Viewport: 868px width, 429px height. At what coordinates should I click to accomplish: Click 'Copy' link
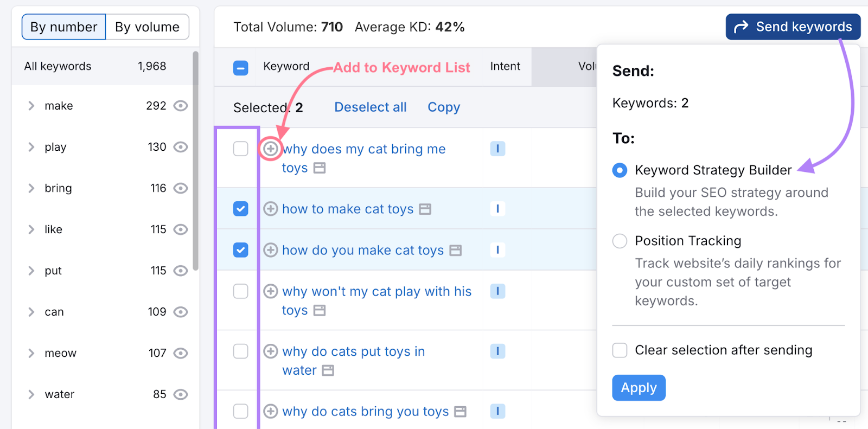(x=444, y=107)
